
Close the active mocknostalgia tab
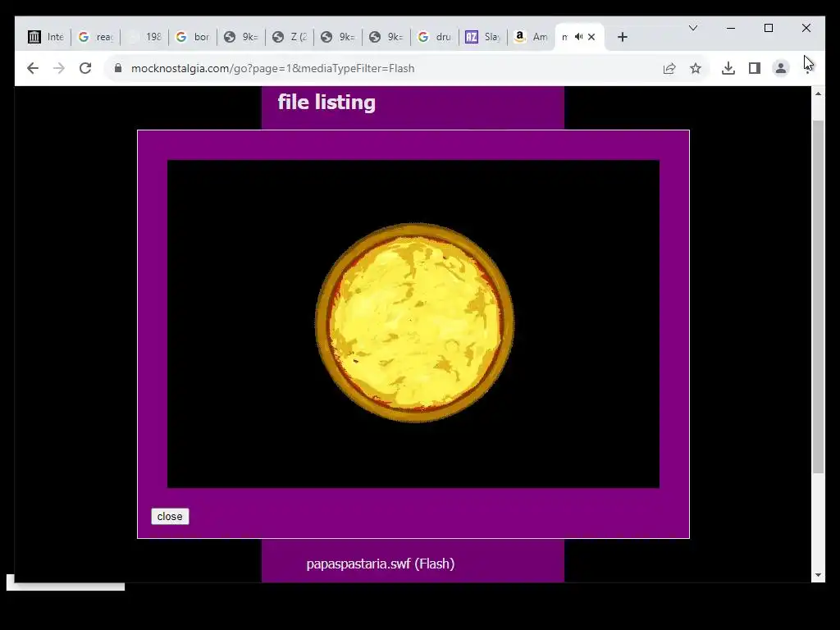pyautogui.click(x=591, y=37)
